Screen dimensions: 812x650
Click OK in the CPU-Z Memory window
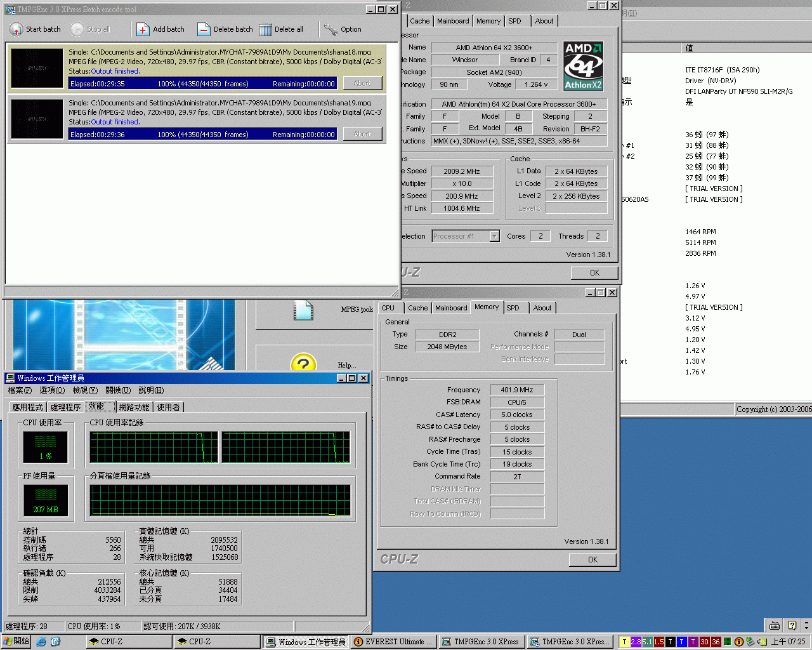coord(593,560)
